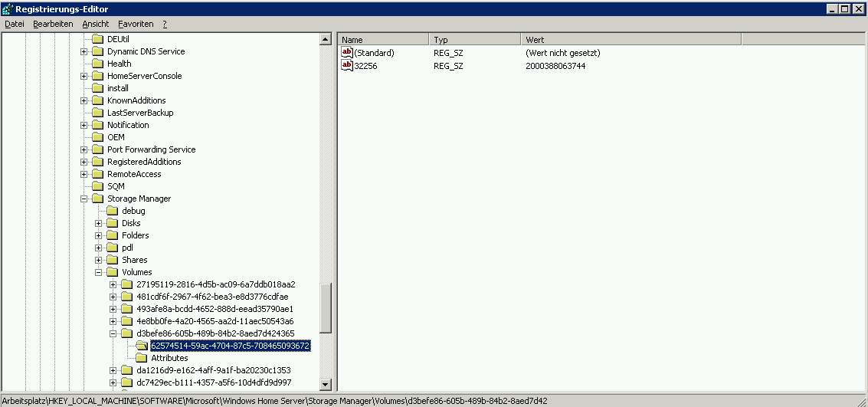This screenshot has height=407, width=868.
Task: Select key 493afe8a-bcdd-4652-888d-eead35790ae1
Action: coord(215,309)
